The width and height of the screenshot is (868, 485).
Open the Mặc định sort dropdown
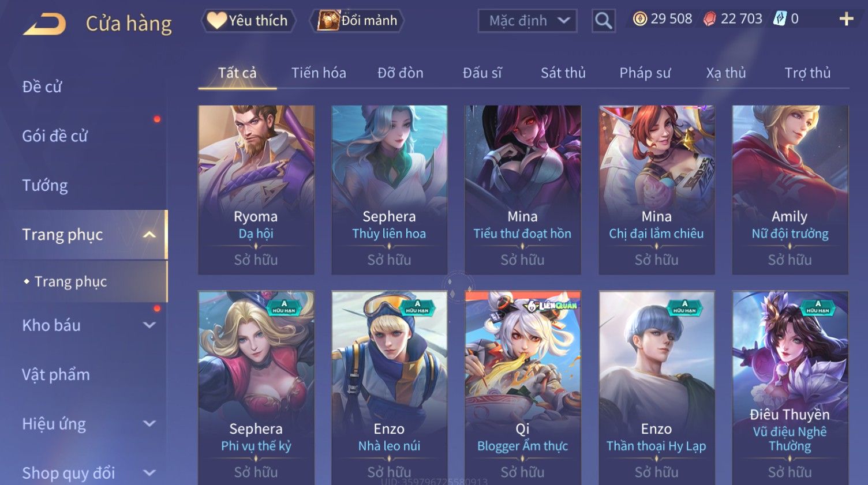pyautogui.click(x=527, y=21)
